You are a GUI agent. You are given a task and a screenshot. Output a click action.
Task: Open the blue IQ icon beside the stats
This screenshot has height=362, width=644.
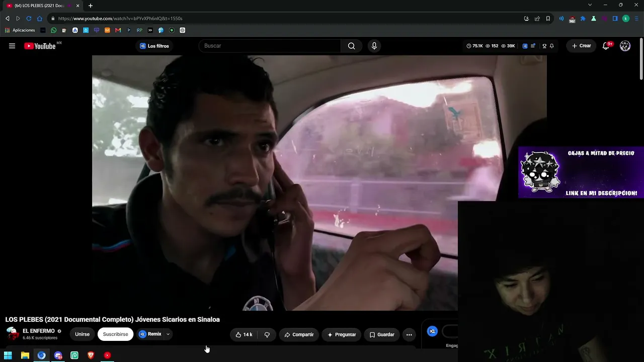pyautogui.click(x=525, y=46)
